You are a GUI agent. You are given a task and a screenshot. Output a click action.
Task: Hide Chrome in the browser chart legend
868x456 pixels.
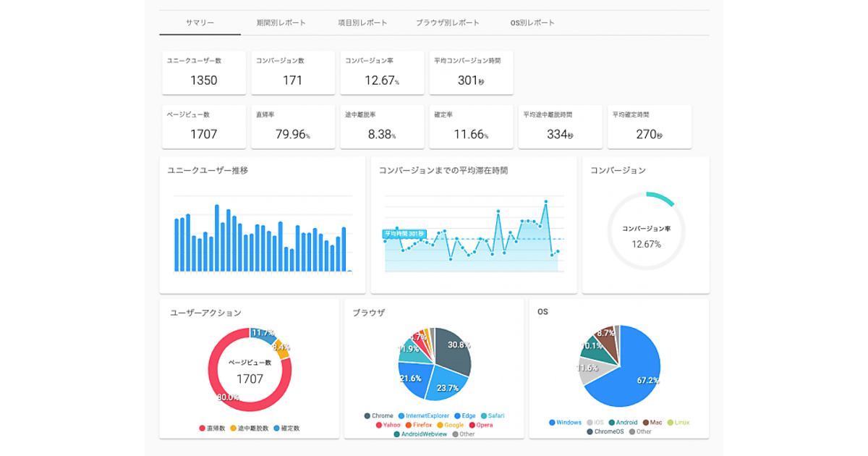378,416
